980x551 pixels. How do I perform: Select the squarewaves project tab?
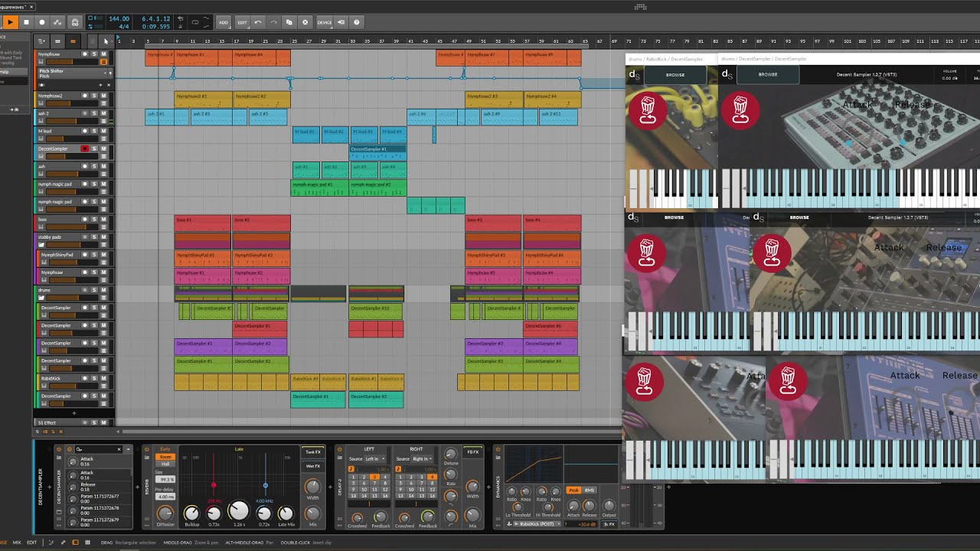15,7
